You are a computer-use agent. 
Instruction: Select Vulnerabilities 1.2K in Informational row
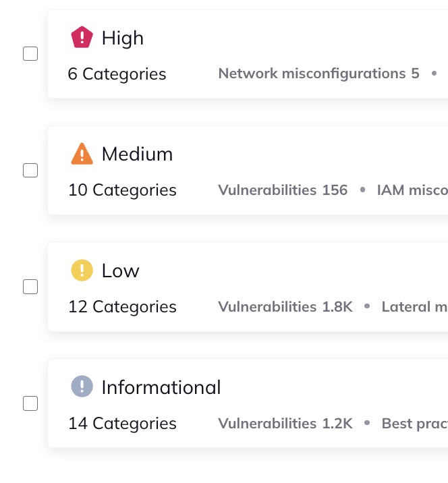pos(285,424)
